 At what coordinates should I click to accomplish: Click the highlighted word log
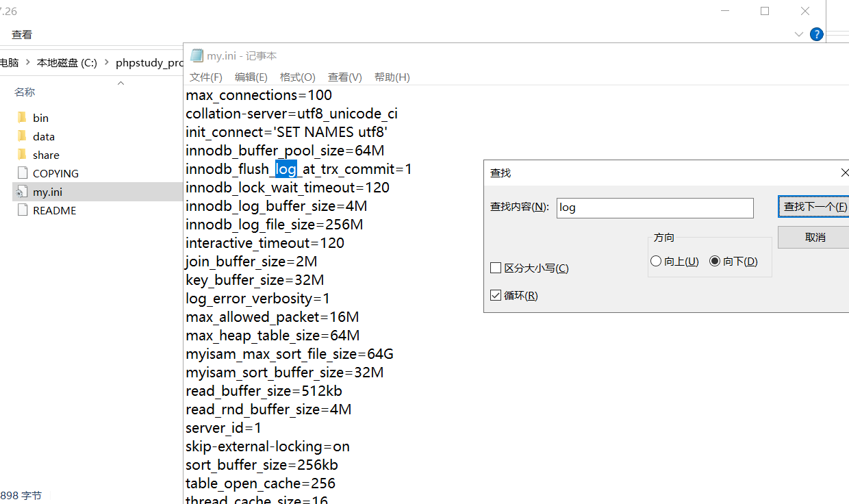pos(286,169)
